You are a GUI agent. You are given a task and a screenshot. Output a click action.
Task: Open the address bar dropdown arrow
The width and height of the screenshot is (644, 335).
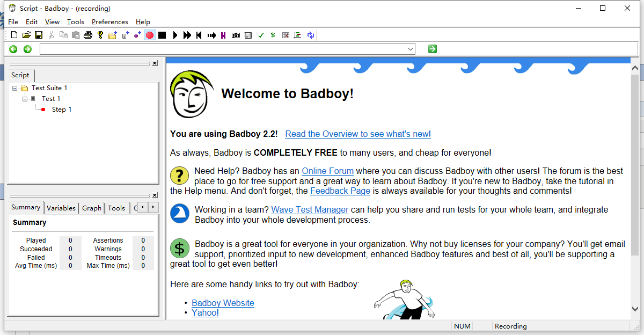pos(411,49)
